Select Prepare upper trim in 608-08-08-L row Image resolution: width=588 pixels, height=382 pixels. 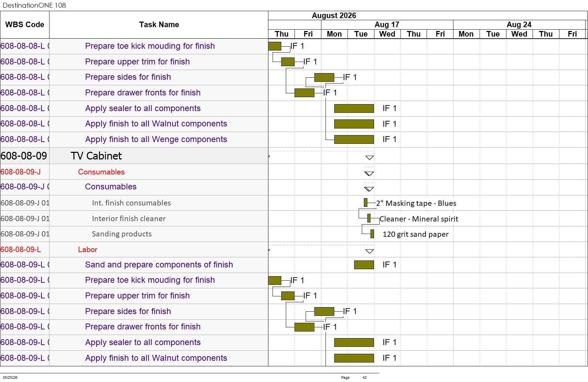[137, 62]
